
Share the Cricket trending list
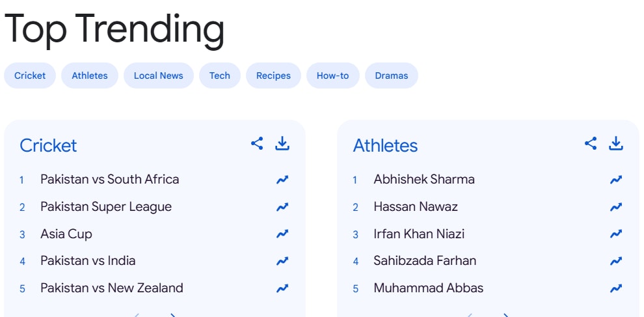(257, 144)
